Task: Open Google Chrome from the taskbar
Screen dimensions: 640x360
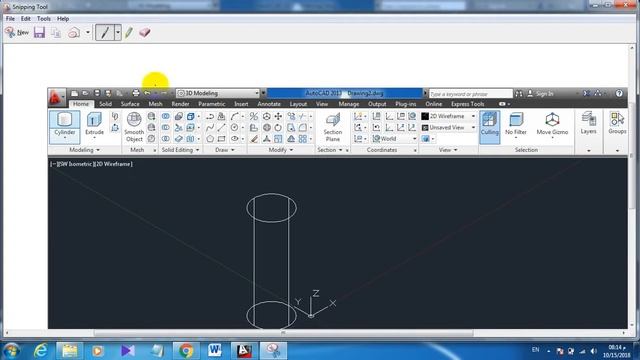Action: coord(186,351)
